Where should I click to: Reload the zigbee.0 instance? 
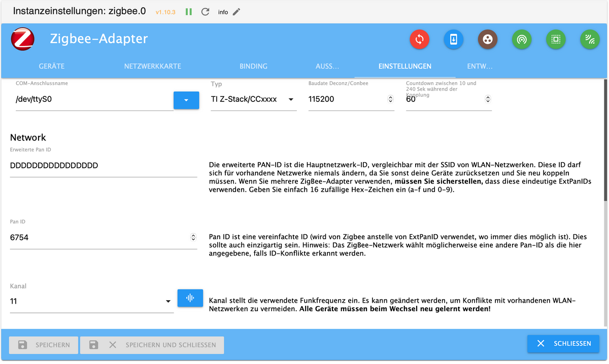pos(205,12)
